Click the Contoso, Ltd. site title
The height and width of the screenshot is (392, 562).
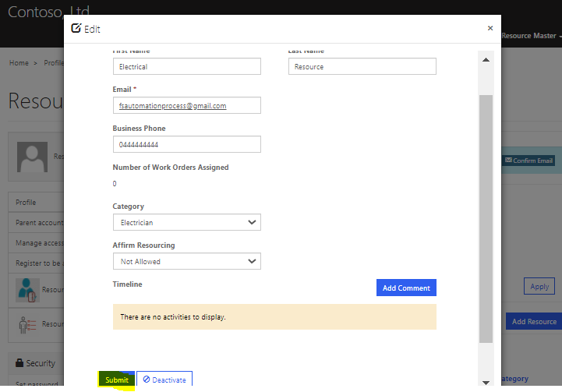click(48, 12)
